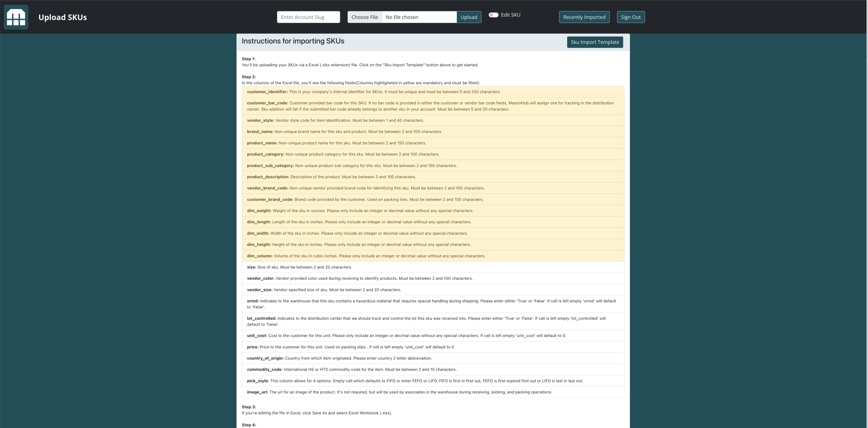Click the country_of_origin field row
The image size is (868, 428).
433,358
